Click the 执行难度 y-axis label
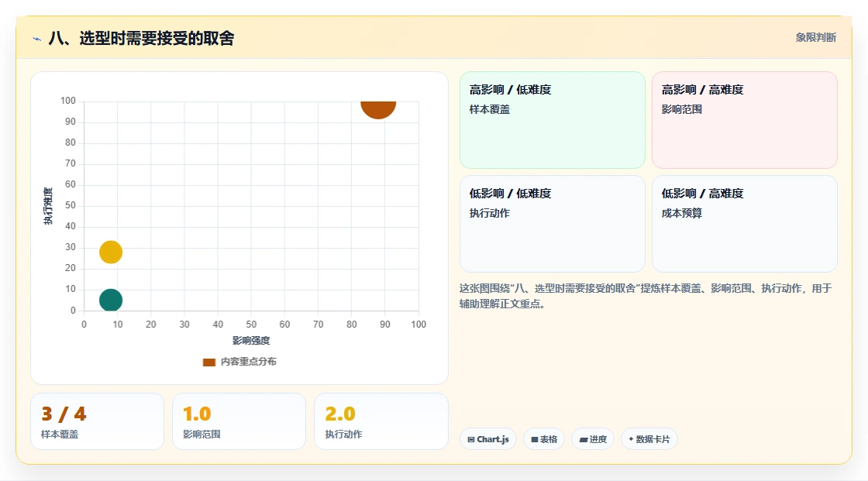Screen dimensions: 868x481 click(48, 206)
